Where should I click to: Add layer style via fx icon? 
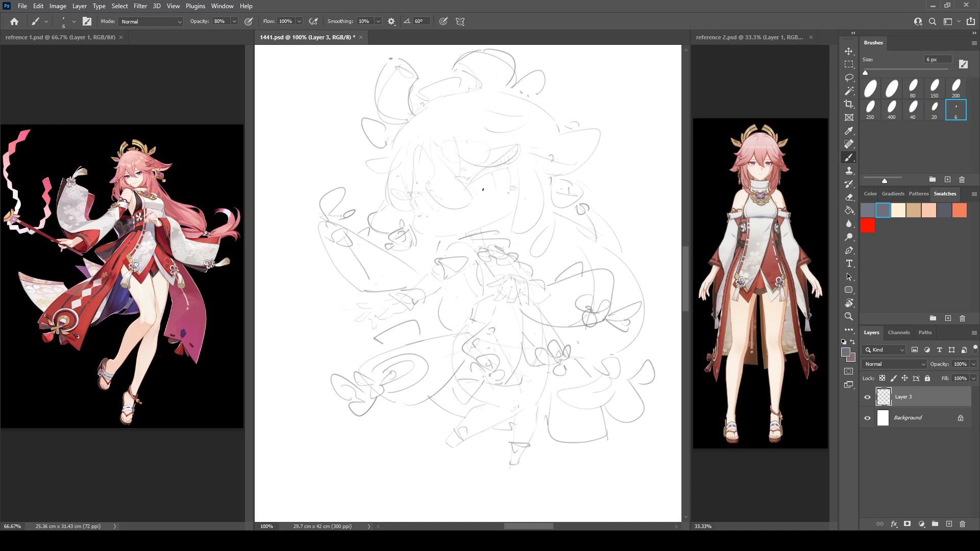pos(894,524)
